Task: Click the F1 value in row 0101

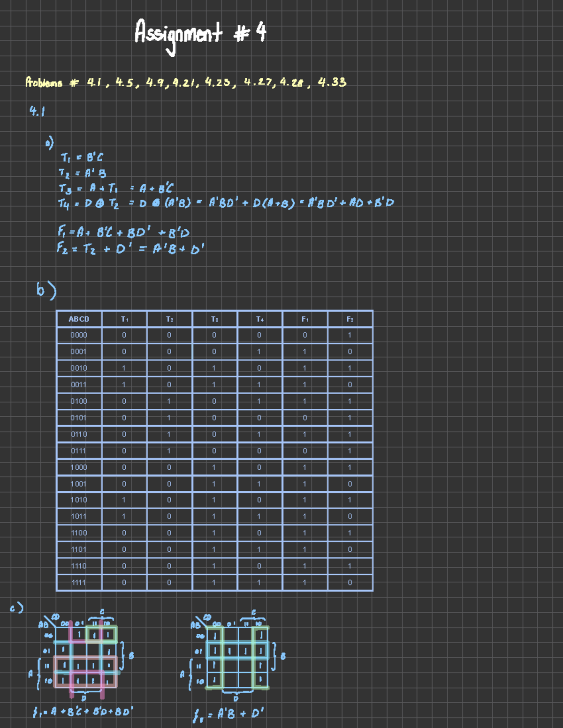Action: click(304, 418)
